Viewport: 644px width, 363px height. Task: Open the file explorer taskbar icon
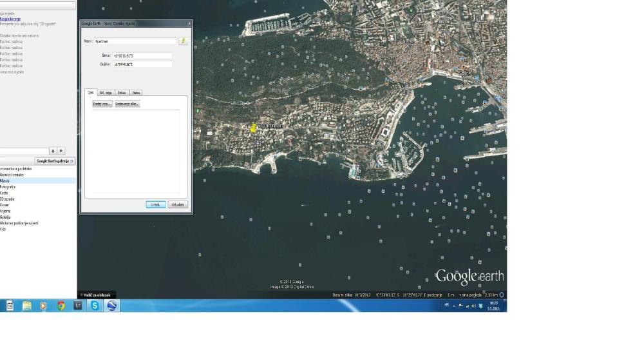tap(26, 306)
